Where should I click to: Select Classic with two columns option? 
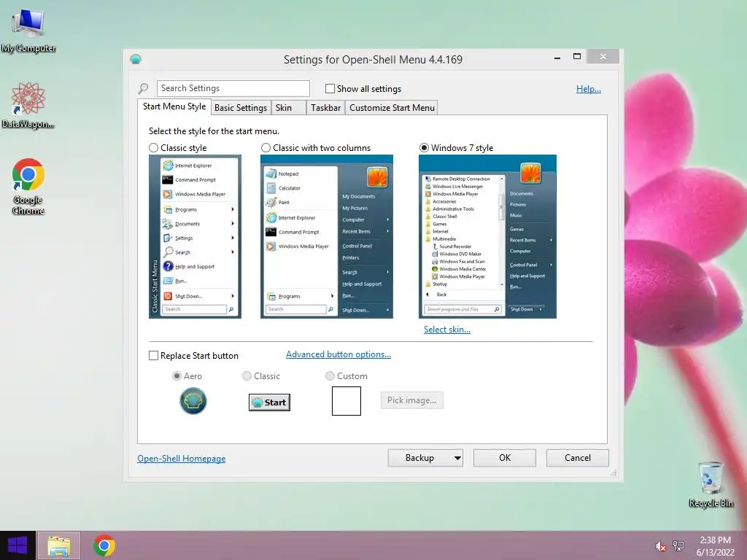coord(266,147)
